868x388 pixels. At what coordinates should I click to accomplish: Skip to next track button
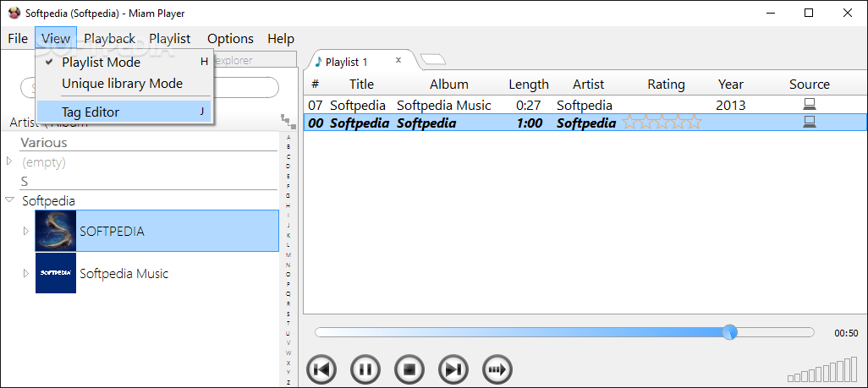click(453, 369)
